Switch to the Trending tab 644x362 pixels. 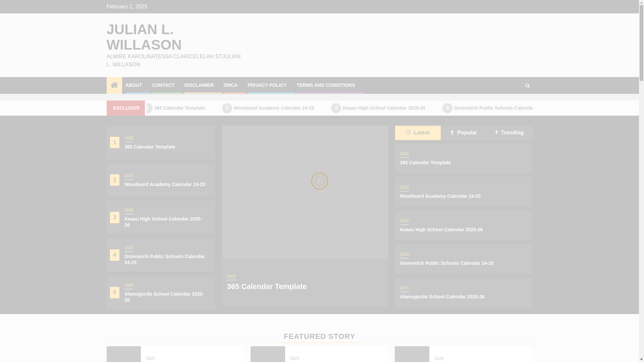pos(509,133)
